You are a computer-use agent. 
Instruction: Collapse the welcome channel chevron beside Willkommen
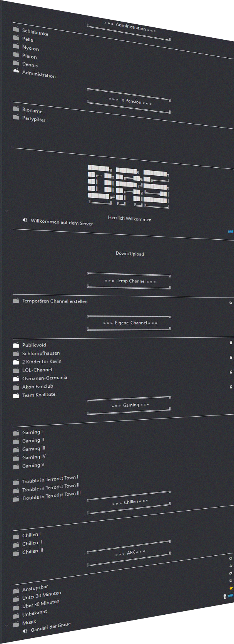[6, 211]
